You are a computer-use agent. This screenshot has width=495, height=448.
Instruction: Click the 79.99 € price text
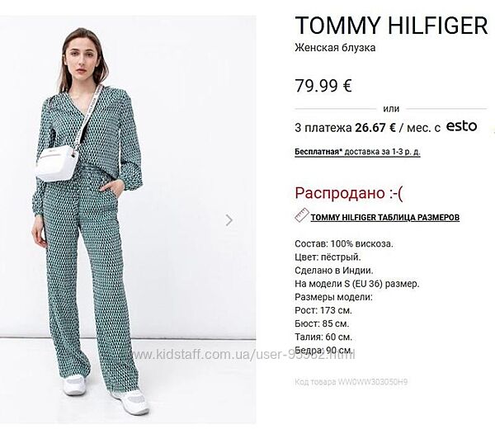coord(323,86)
